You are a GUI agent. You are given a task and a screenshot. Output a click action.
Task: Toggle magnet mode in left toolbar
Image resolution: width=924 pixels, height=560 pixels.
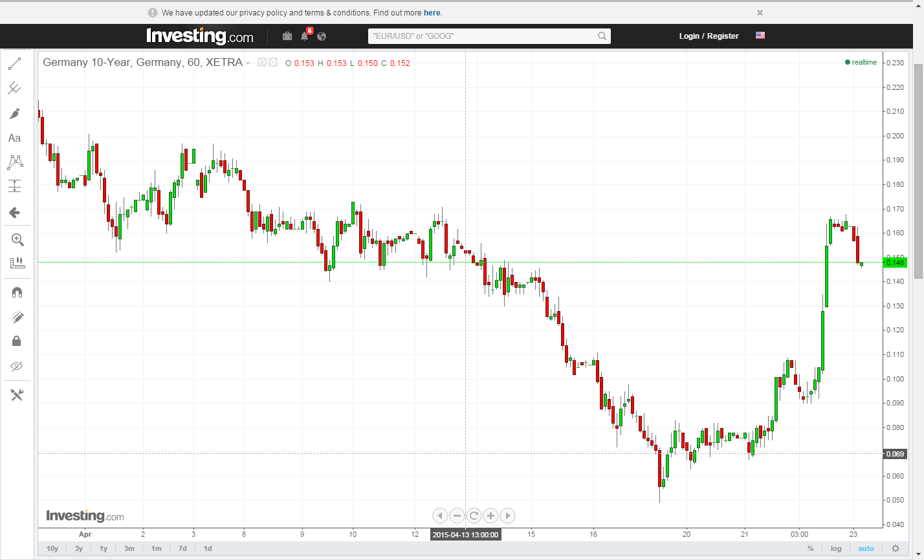pos(17,293)
